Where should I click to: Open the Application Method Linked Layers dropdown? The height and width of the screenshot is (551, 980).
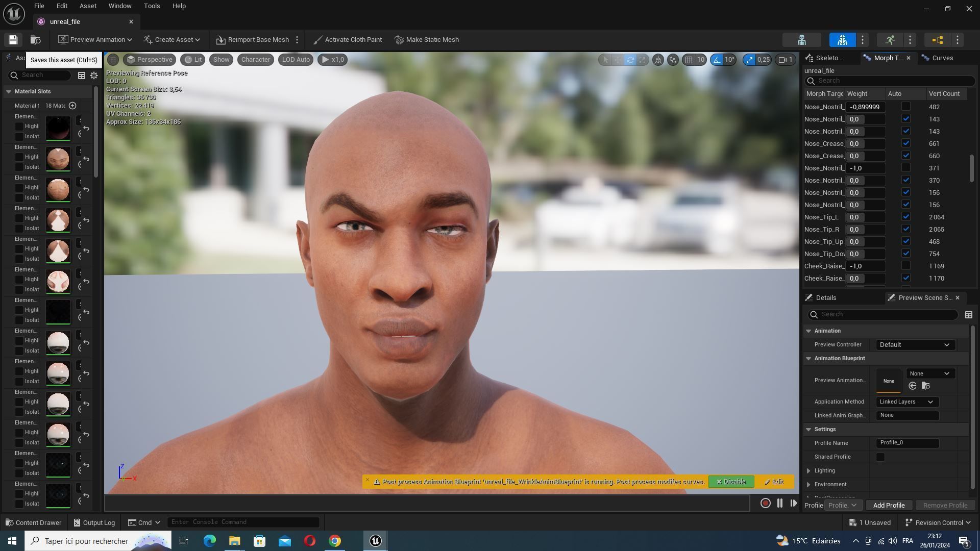tap(906, 402)
